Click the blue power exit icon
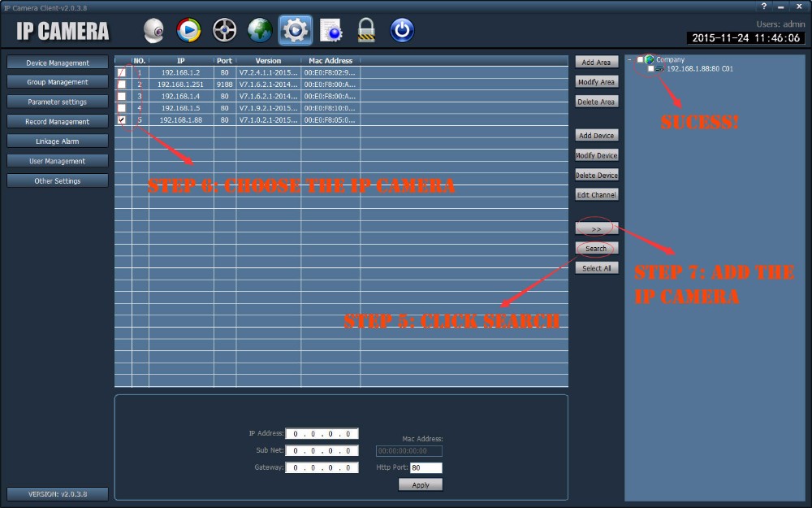The width and height of the screenshot is (812, 508). pyautogui.click(x=402, y=30)
